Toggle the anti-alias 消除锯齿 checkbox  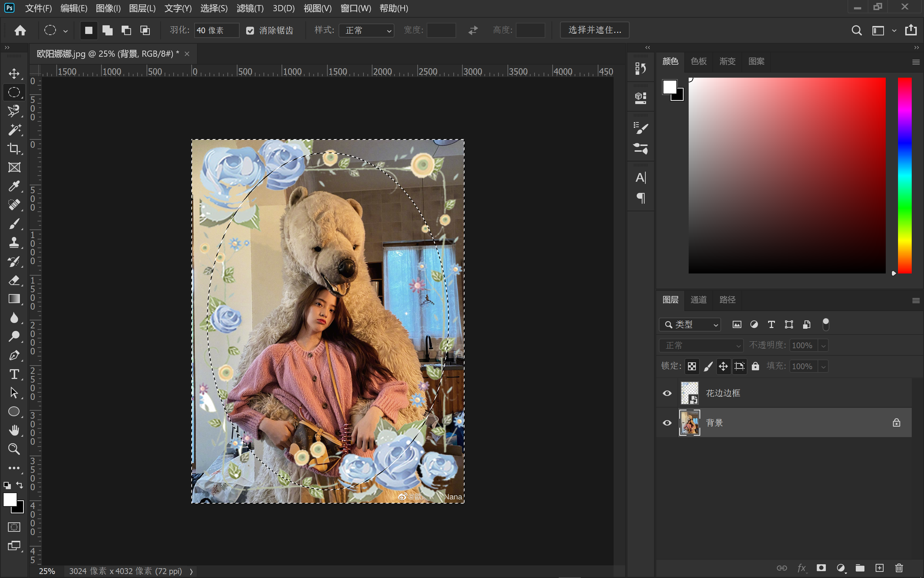(x=250, y=31)
